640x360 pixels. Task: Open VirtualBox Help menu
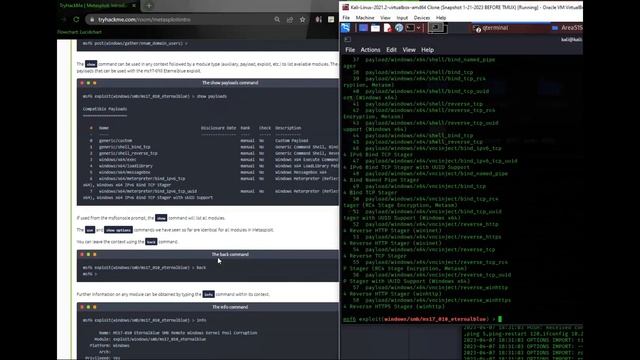(x=441, y=18)
